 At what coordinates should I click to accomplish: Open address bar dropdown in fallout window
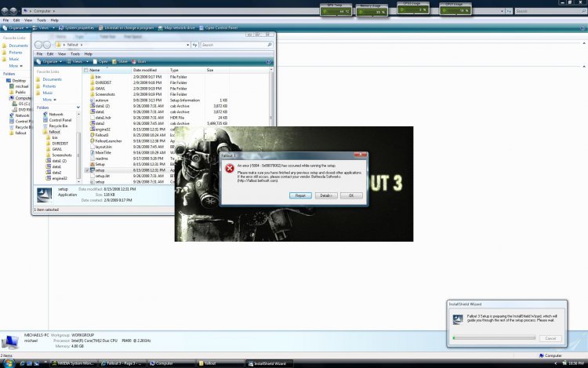click(x=188, y=45)
